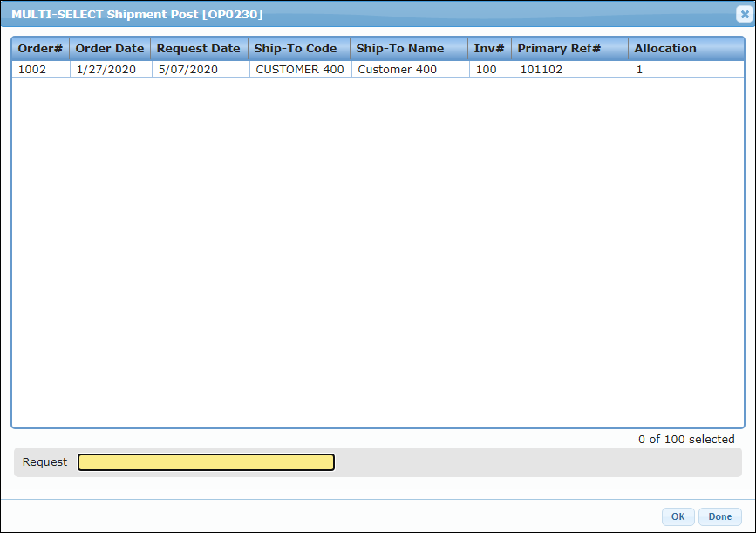756x533 pixels.
Task: Click the Ship-To Code column header
Action: point(296,49)
